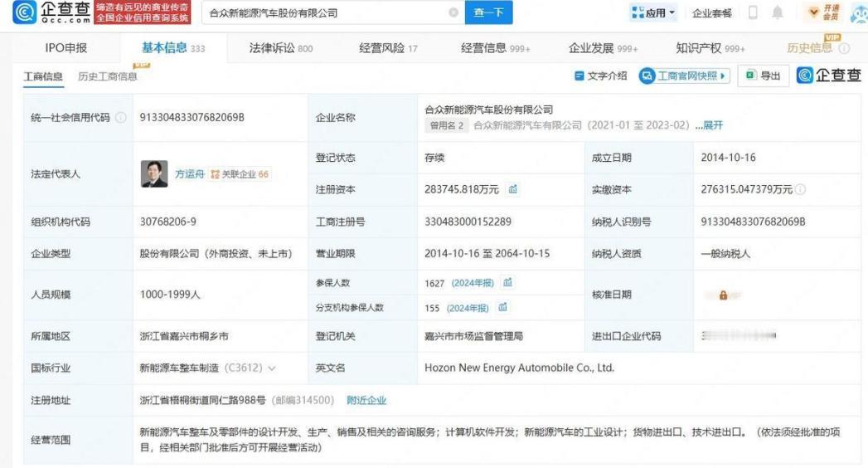This screenshot has height=468, width=868.
Task: Expand the 国标行业 C3612 chevron
Action: point(272,368)
